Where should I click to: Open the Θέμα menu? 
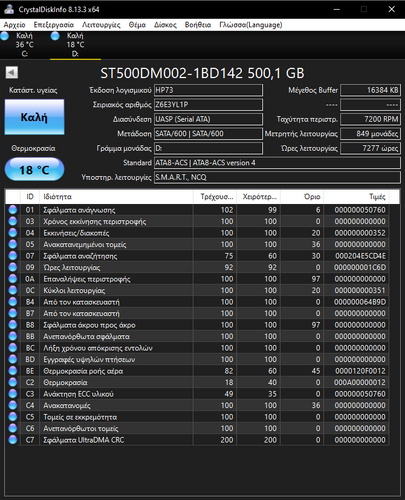click(x=137, y=25)
